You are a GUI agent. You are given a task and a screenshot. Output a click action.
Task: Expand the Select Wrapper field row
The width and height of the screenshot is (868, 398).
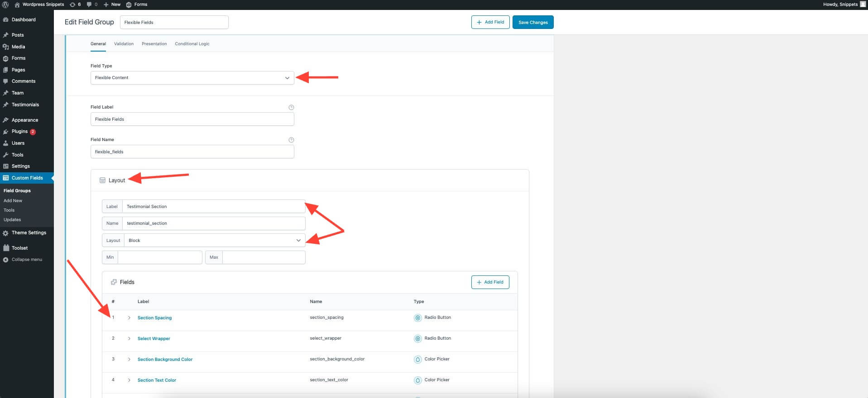129,339
